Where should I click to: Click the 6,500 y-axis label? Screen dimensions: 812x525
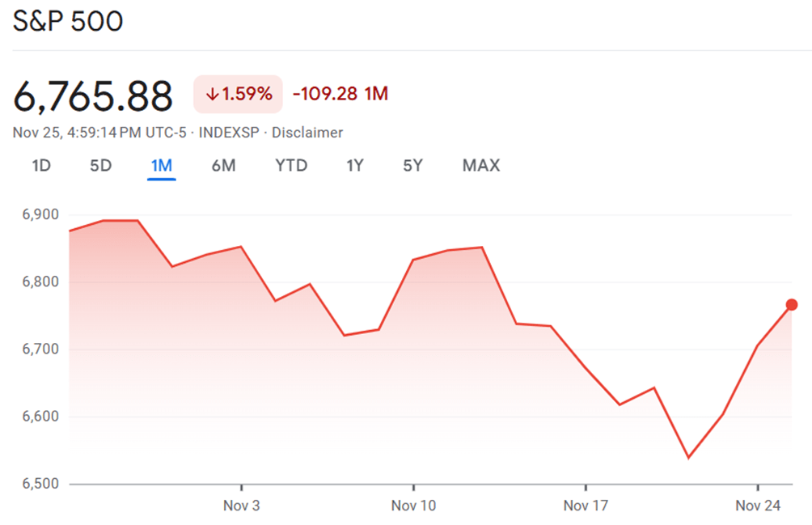click(x=40, y=484)
